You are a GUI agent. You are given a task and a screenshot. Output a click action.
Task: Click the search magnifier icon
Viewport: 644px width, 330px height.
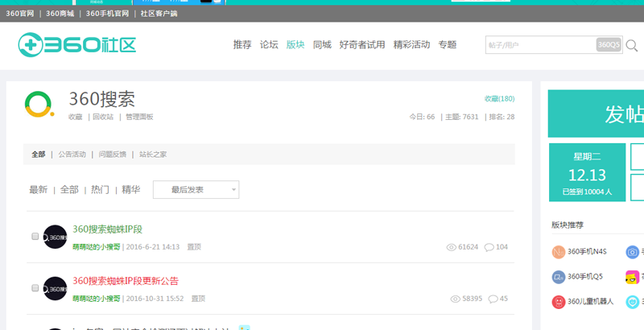pos(632,45)
